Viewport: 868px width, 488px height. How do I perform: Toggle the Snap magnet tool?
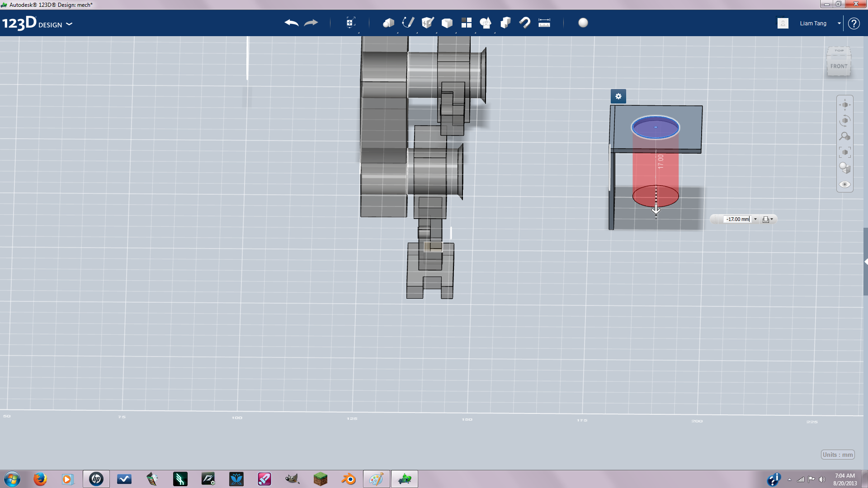pos(524,23)
